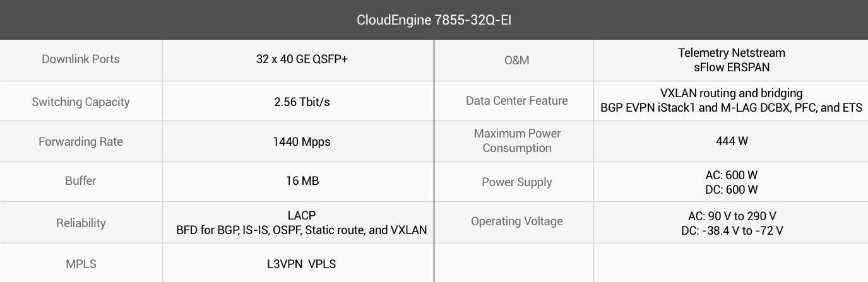Select the Forwarding Rate label

[81, 142]
